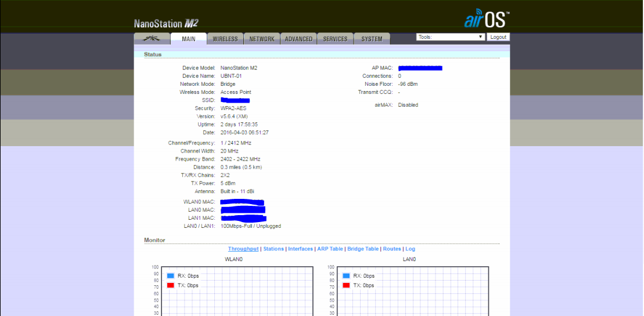Go to the ADVANCED tab
The image size is (644, 316).
[x=298, y=39]
